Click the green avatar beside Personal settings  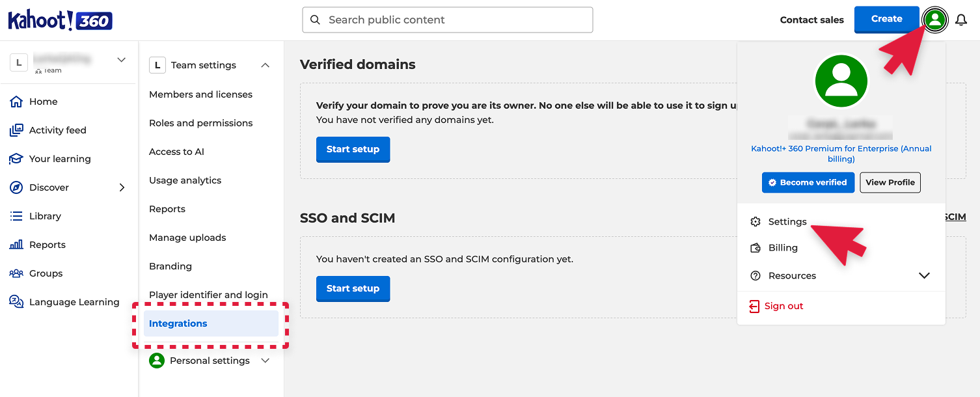(x=157, y=361)
